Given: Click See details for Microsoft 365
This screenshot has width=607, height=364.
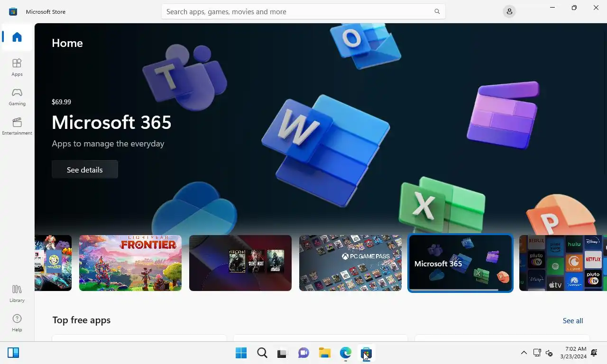Looking at the screenshot, I should point(85,170).
